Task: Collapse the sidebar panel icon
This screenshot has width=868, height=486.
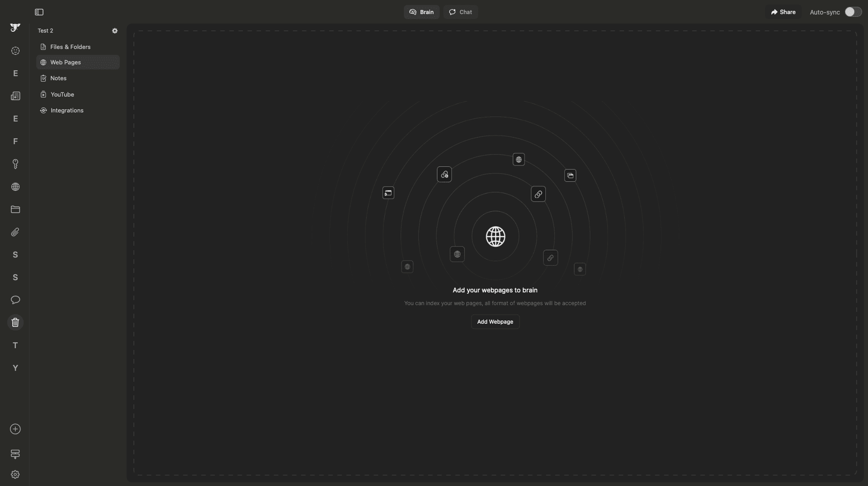Action: [x=39, y=12]
